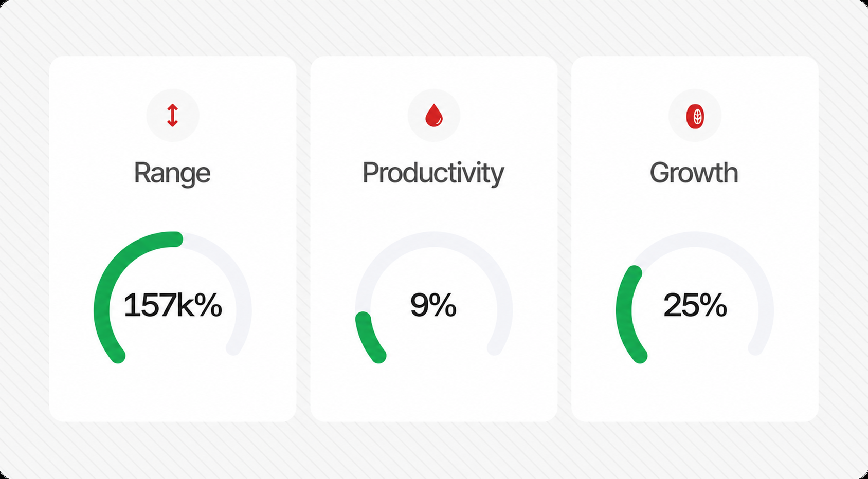Click the circular background behind the drop icon
Screen dimensions: 868x479
pyautogui.click(x=434, y=115)
